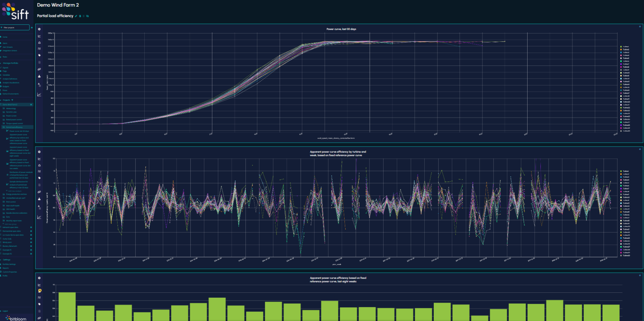Toggle dot beside Penmanshiel open data
Screen dimensions: 644x321
coord(31,231)
